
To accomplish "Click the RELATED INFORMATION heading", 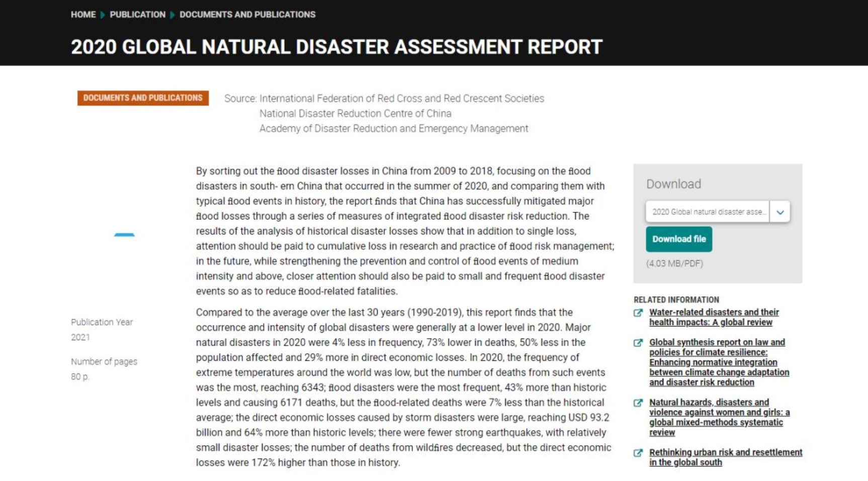I will [x=676, y=300].
